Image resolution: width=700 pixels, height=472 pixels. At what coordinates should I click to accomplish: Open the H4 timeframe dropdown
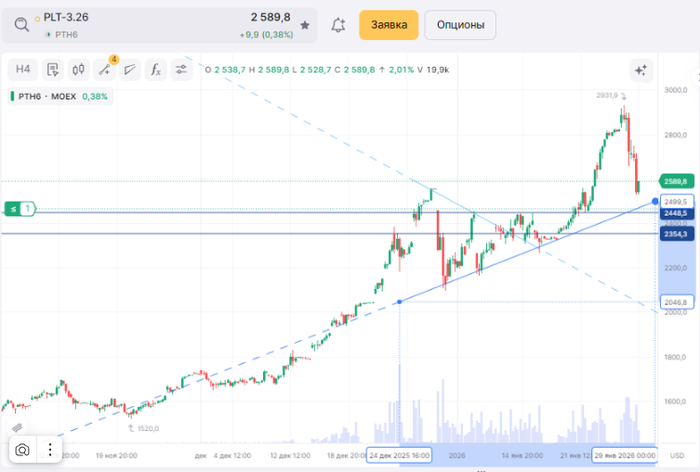click(x=23, y=69)
